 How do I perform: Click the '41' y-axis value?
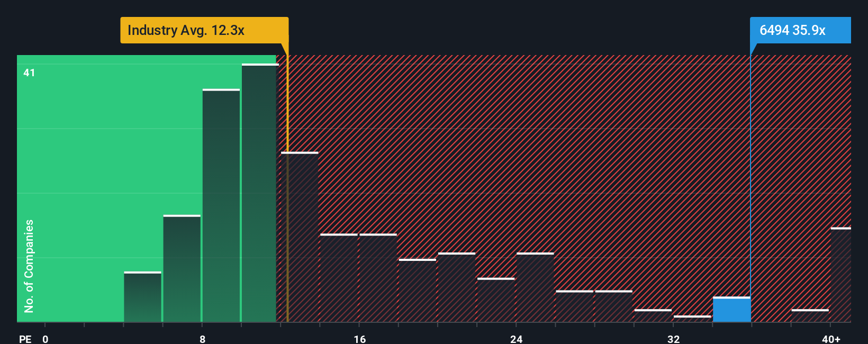click(x=29, y=73)
